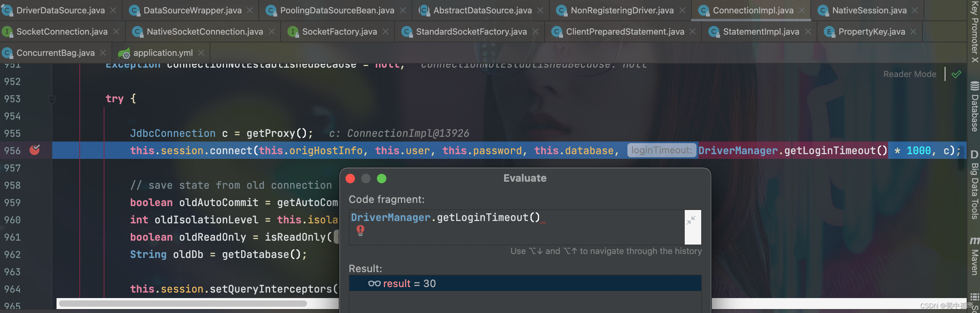Close the AbstractDataSource.java tab
The image size is (980, 313).
point(540,10)
